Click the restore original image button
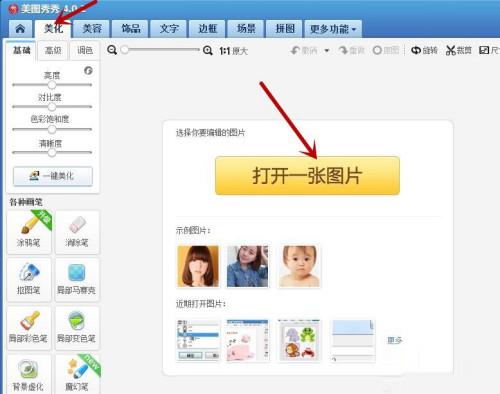This screenshot has height=394, width=500. click(x=386, y=51)
